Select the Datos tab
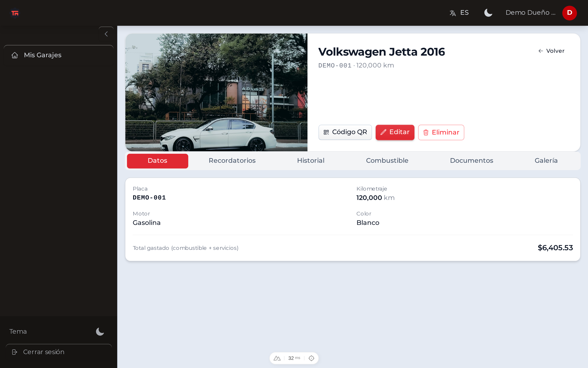588x368 pixels. coord(157,161)
